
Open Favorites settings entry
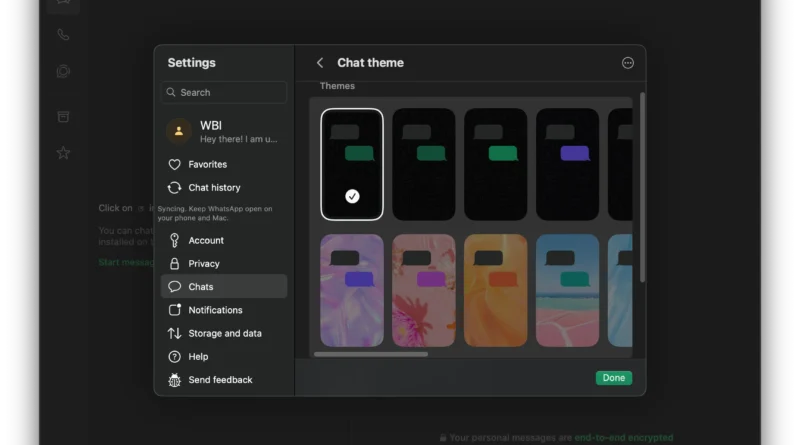click(224, 164)
